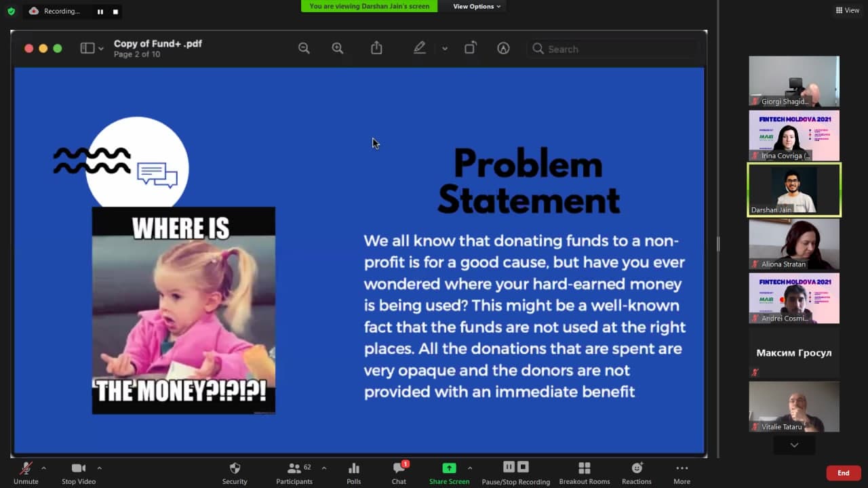This screenshot has height=488, width=868.
Task: Expand the sidebar view options chevron
Action: pyautogui.click(x=101, y=49)
